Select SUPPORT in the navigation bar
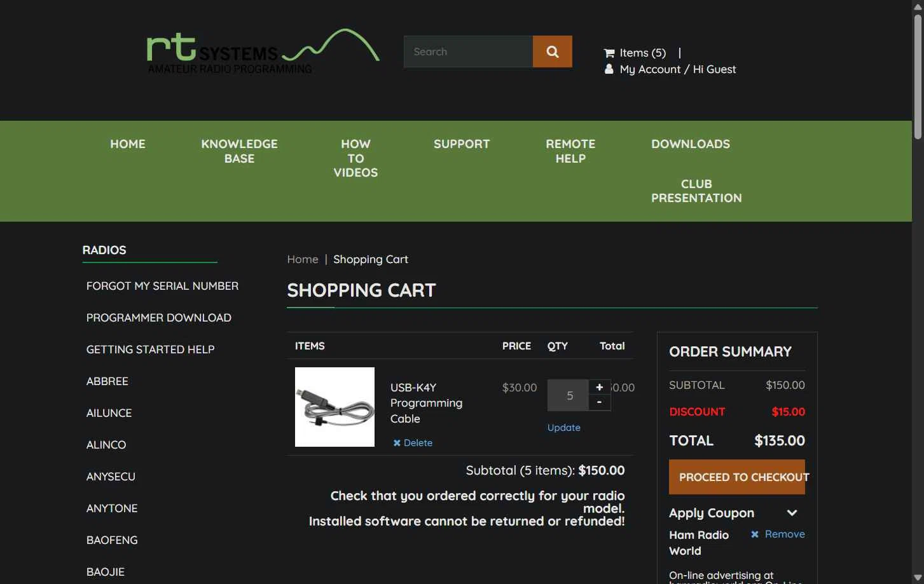924x584 pixels. 462,144
